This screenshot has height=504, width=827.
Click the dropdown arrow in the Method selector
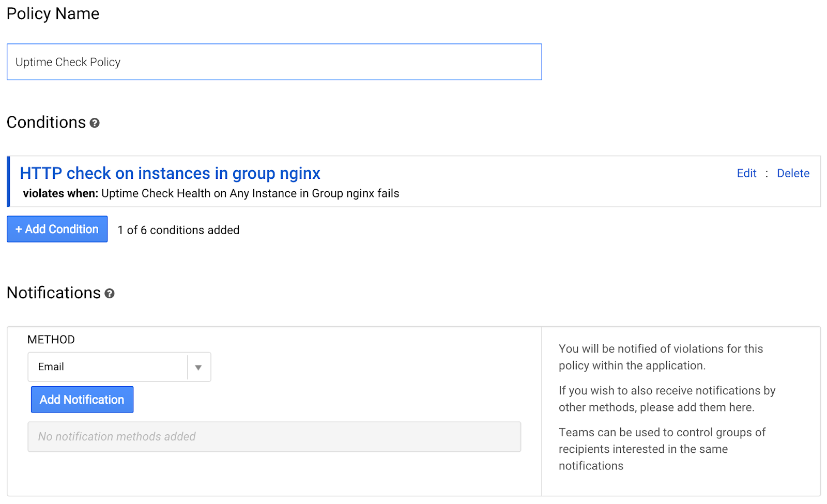coord(198,368)
